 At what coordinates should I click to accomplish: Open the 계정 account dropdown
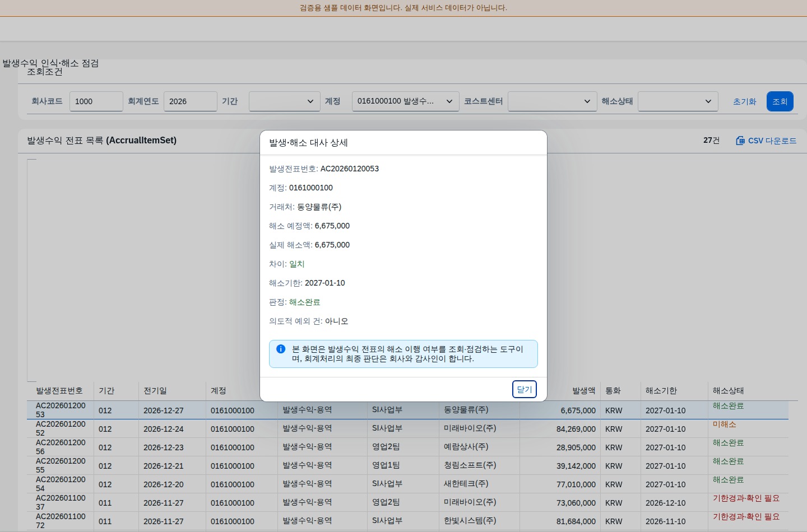[406, 101]
